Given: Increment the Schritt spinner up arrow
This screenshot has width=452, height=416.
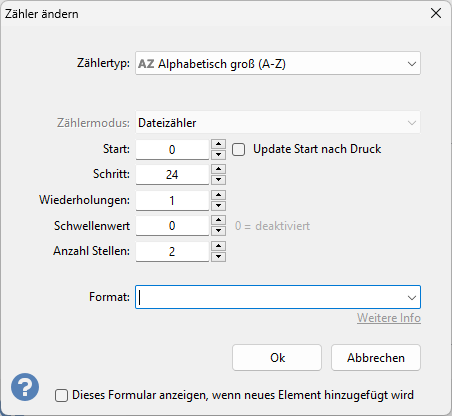Looking at the screenshot, I should (x=218, y=169).
